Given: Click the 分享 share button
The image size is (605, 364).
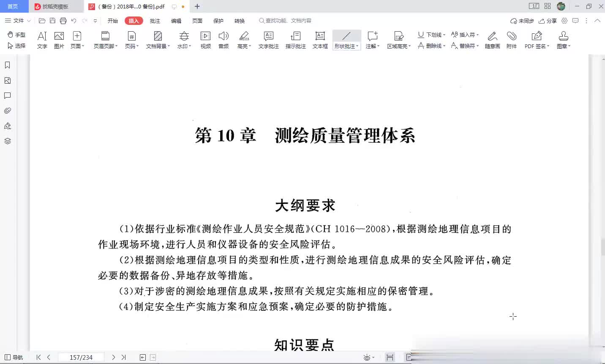Looking at the screenshot, I should [548, 21].
